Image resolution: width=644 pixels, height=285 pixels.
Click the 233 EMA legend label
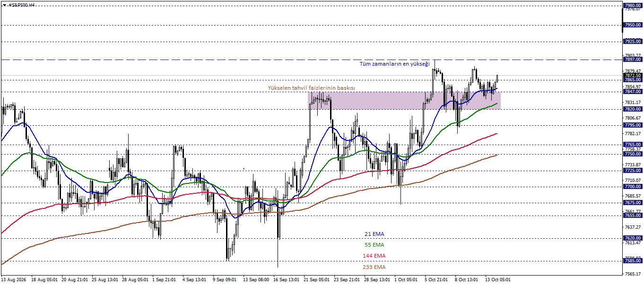[374, 267]
